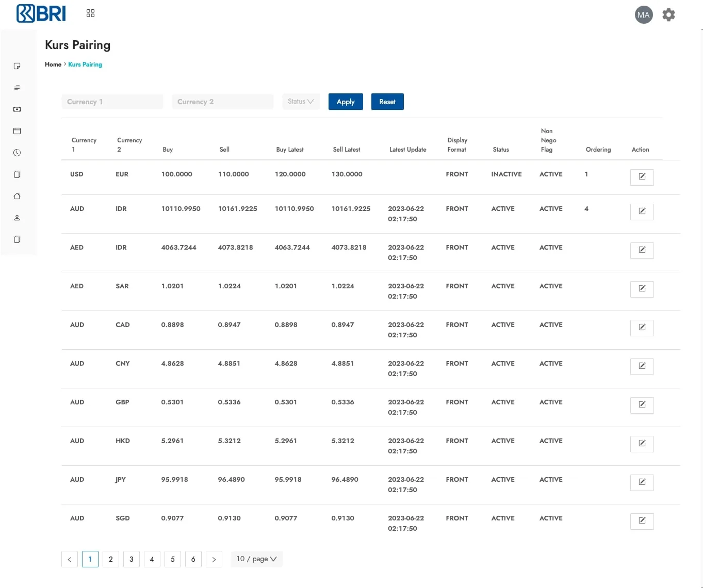
Task: Go to the previous page arrow
Action: pyautogui.click(x=70, y=559)
